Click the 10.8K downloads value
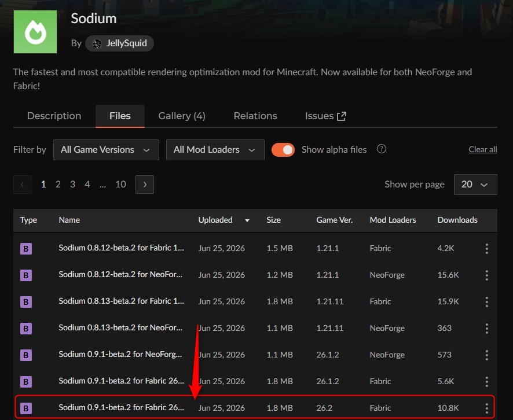This screenshot has height=420, width=513. point(448,408)
